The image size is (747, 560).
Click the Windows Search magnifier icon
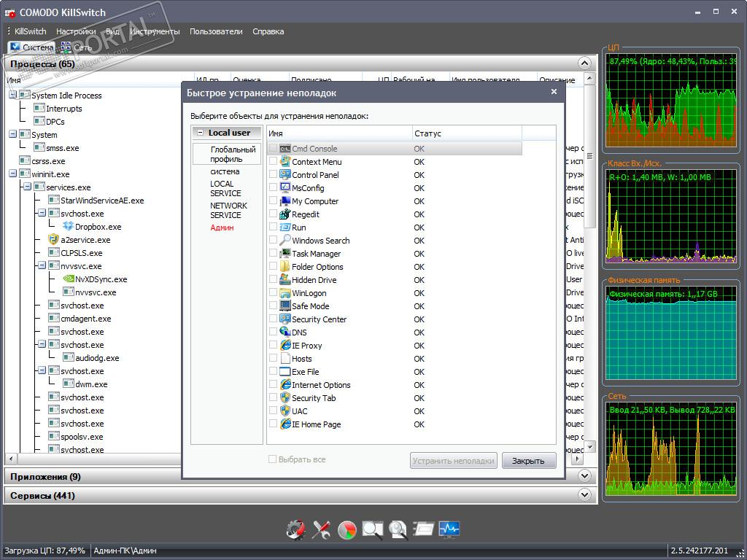pyautogui.click(x=285, y=241)
